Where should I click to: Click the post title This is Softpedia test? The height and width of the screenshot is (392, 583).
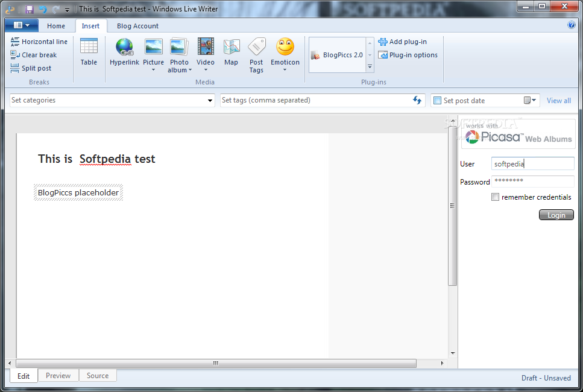(96, 159)
